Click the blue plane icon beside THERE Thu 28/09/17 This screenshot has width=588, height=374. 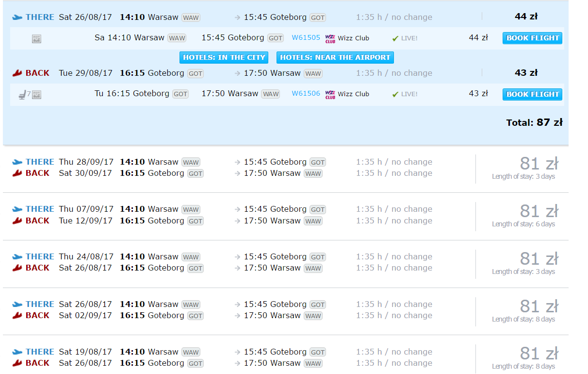[17, 162]
